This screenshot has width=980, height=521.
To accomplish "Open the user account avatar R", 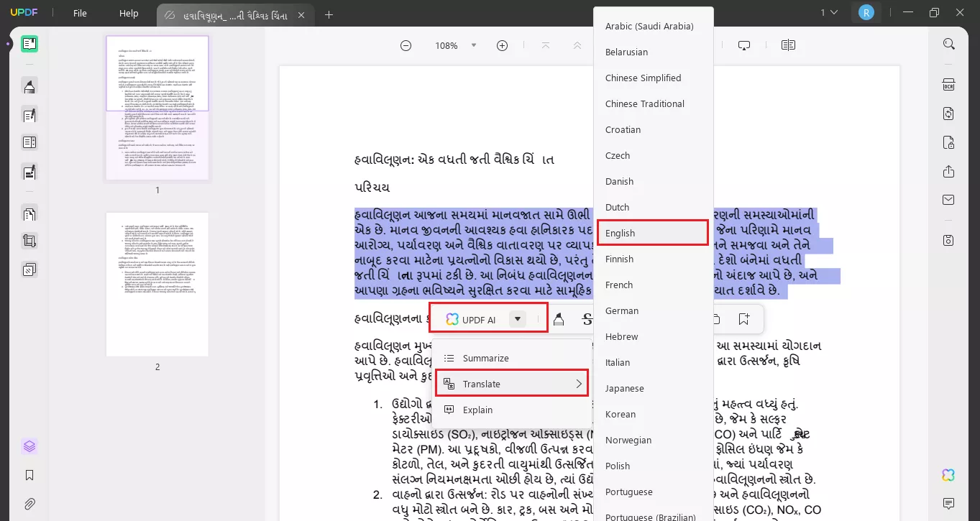I will [x=866, y=12].
